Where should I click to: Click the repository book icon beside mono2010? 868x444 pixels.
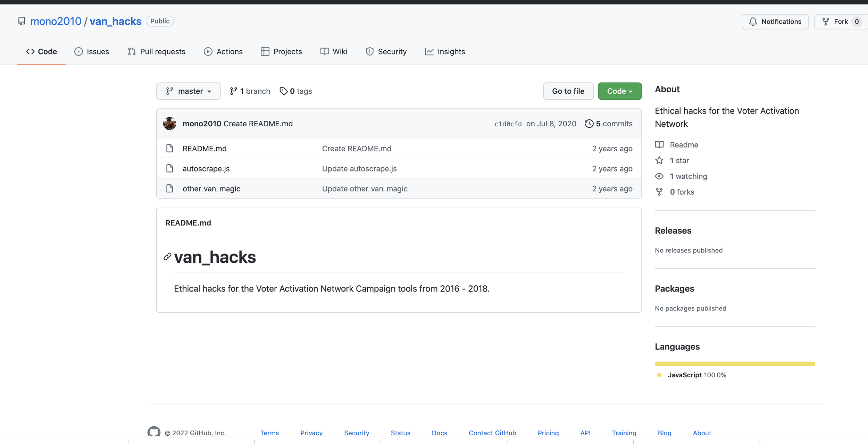coord(22,21)
